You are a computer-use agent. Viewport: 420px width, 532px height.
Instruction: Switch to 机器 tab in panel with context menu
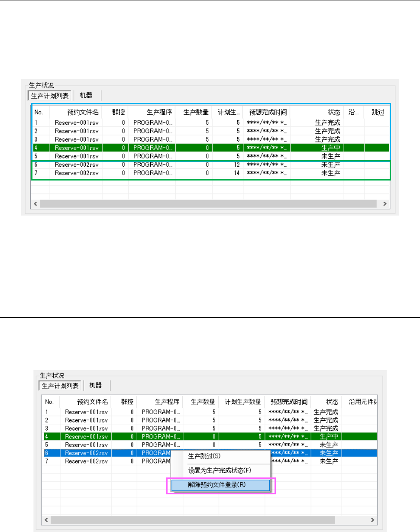(96, 385)
